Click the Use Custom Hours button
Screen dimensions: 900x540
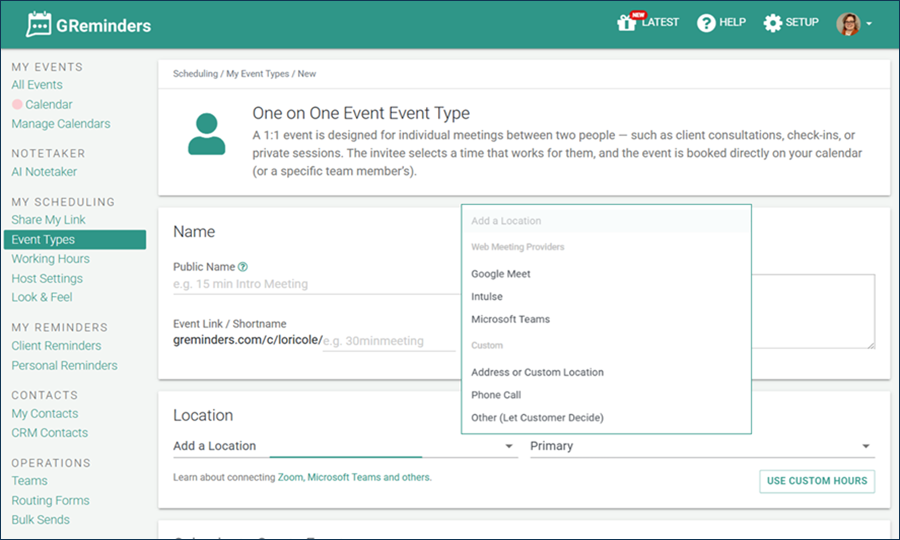[816, 481]
